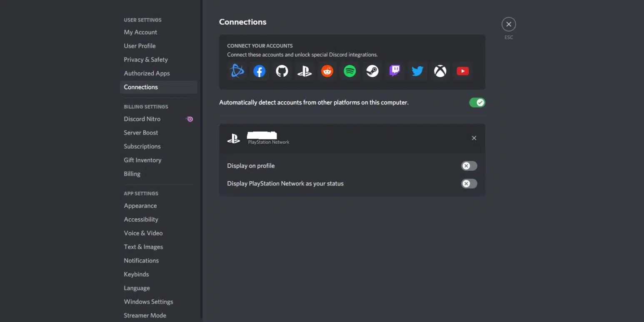Open Authorized Apps section
The width and height of the screenshot is (644, 322).
[x=147, y=73]
